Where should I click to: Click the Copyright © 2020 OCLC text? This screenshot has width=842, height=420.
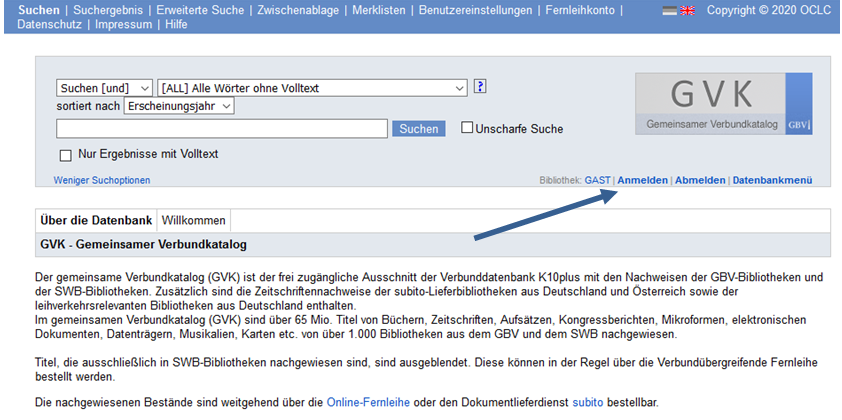coord(769,10)
